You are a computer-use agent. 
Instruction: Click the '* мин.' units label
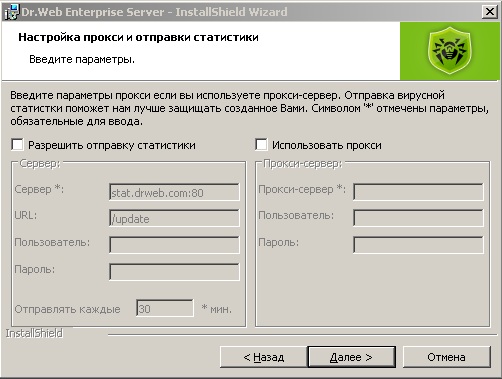217,309
